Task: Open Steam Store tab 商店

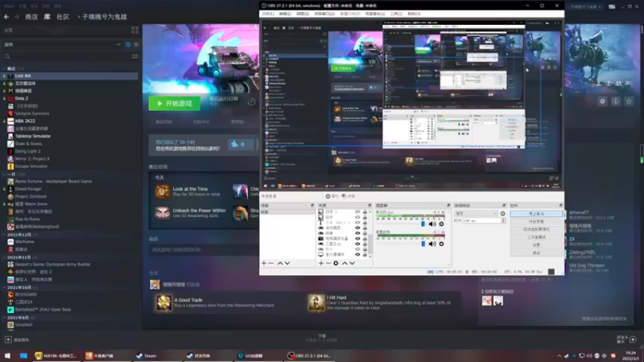Action: pos(31,17)
